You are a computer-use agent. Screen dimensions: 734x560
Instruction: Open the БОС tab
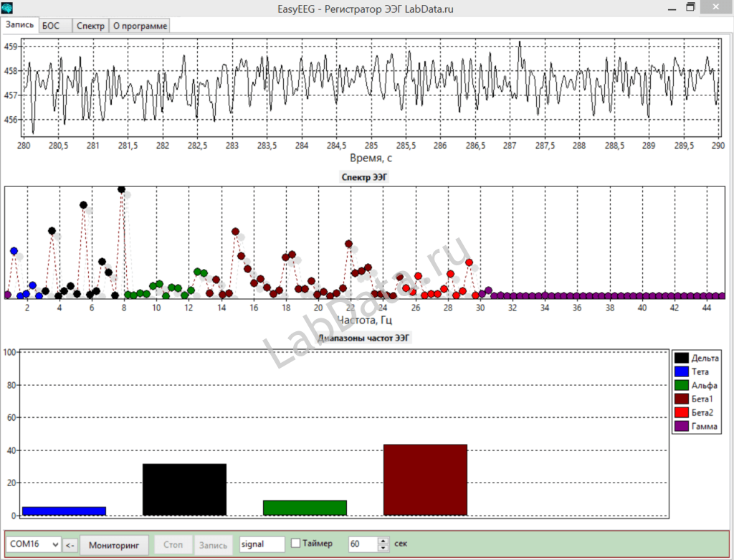point(56,26)
